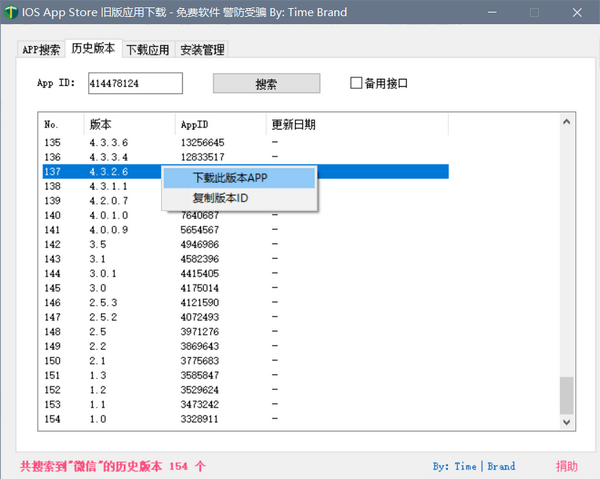
Task: Switch to the APP搜索 tab
Action: [x=42, y=50]
